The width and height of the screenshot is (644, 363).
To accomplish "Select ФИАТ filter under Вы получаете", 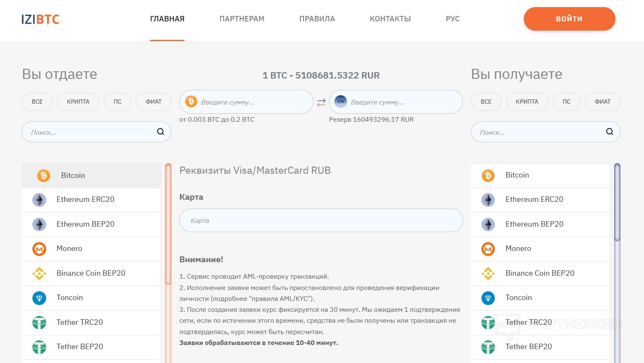I will pyautogui.click(x=602, y=102).
